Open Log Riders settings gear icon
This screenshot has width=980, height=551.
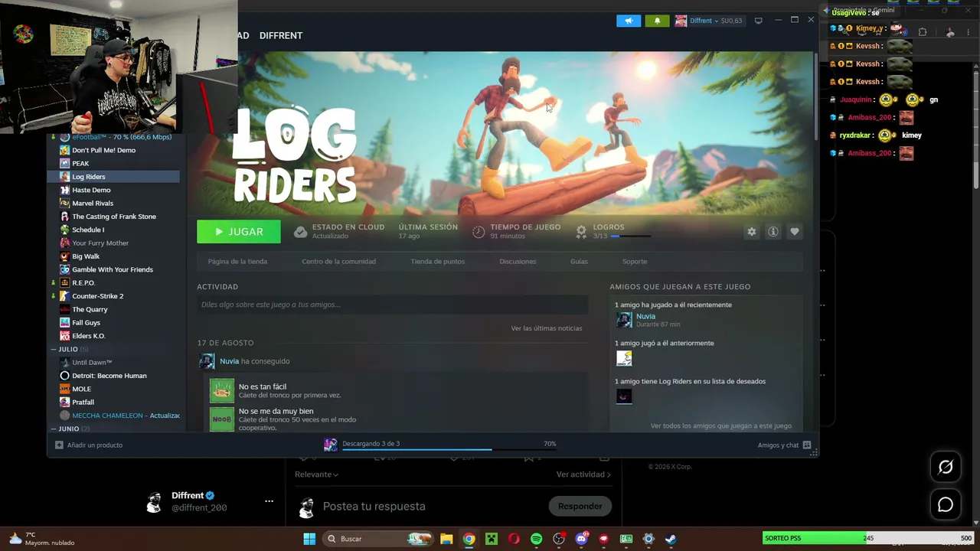(x=752, y=232)
